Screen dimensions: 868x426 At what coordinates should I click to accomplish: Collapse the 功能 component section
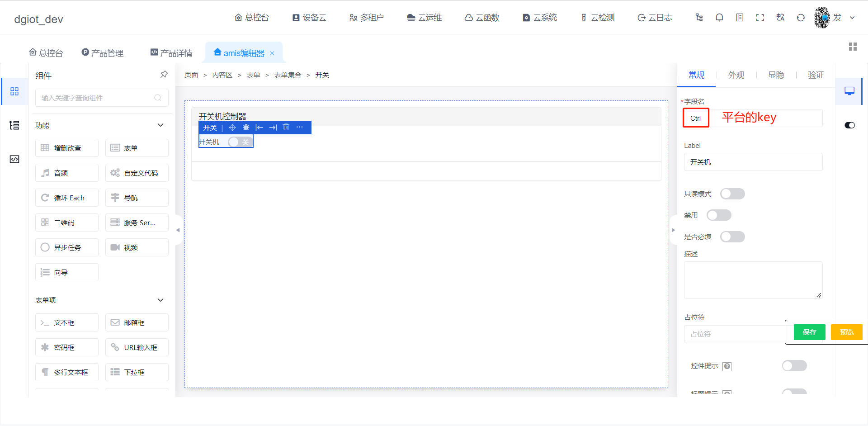(160, 125)
